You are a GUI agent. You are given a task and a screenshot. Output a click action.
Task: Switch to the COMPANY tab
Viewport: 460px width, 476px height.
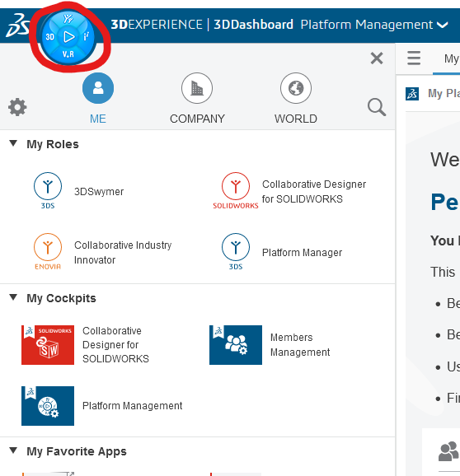point(197,98)
